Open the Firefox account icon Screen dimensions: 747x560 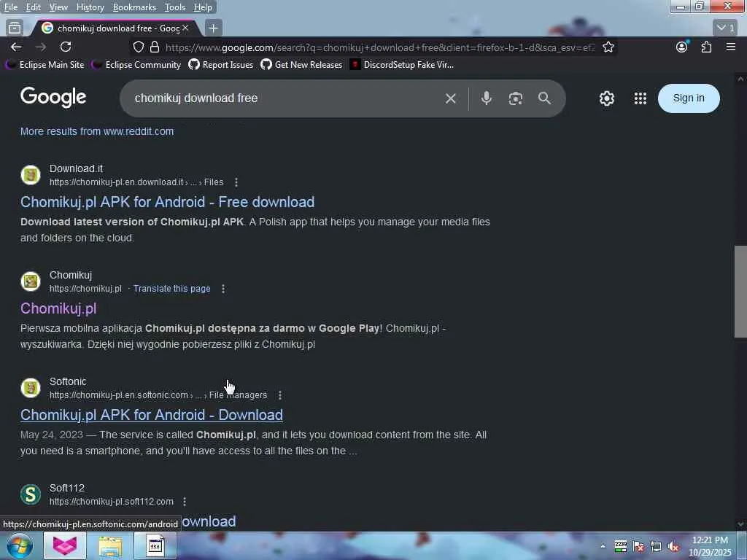click(x=682, y=47)
